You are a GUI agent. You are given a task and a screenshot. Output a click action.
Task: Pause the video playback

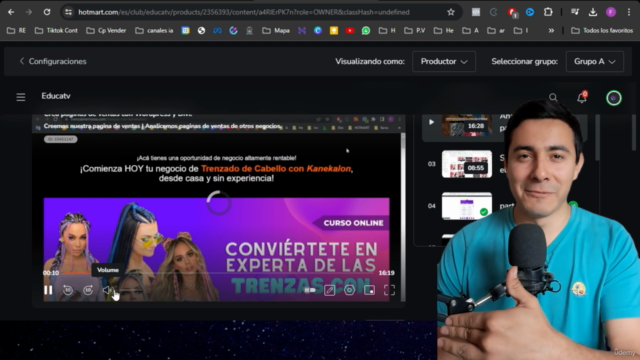48,290
